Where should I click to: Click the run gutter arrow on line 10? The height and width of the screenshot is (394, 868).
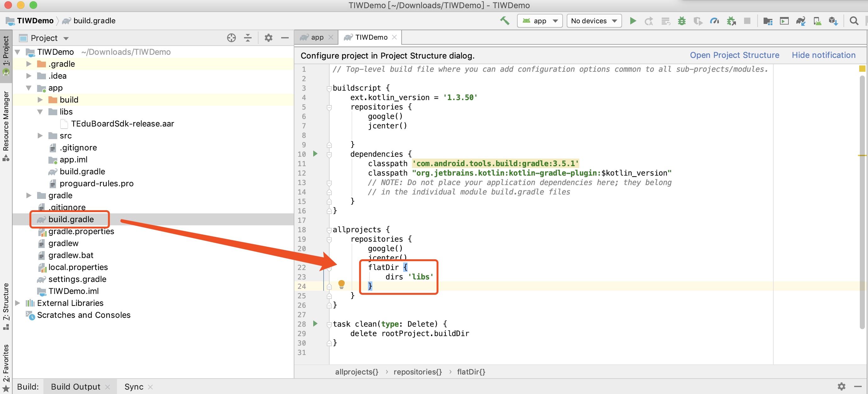(x=315, y=154)
